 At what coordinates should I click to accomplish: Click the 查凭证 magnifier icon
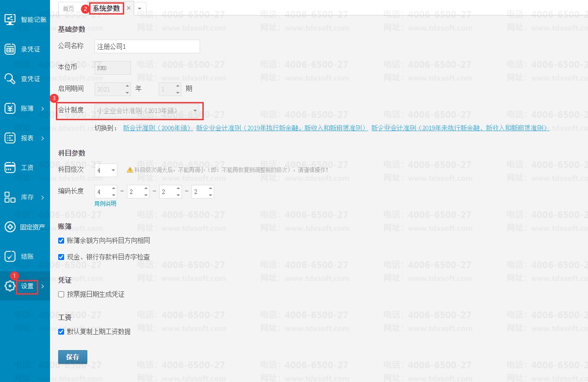coord(10,79)
